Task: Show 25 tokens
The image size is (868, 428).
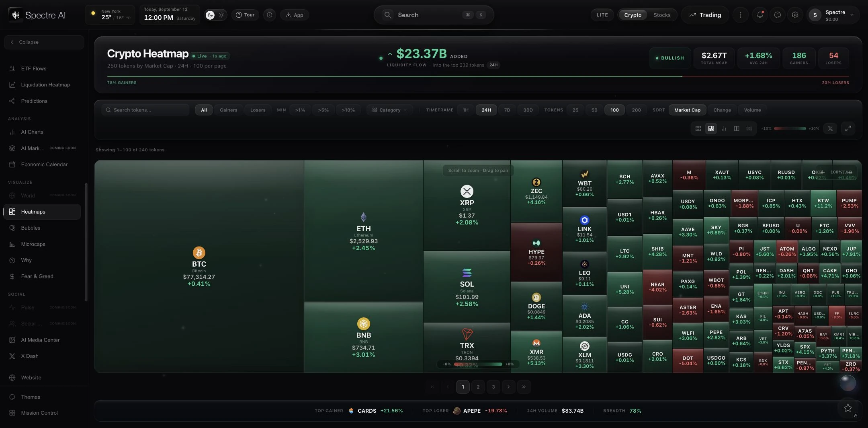Action: [575, 110]
